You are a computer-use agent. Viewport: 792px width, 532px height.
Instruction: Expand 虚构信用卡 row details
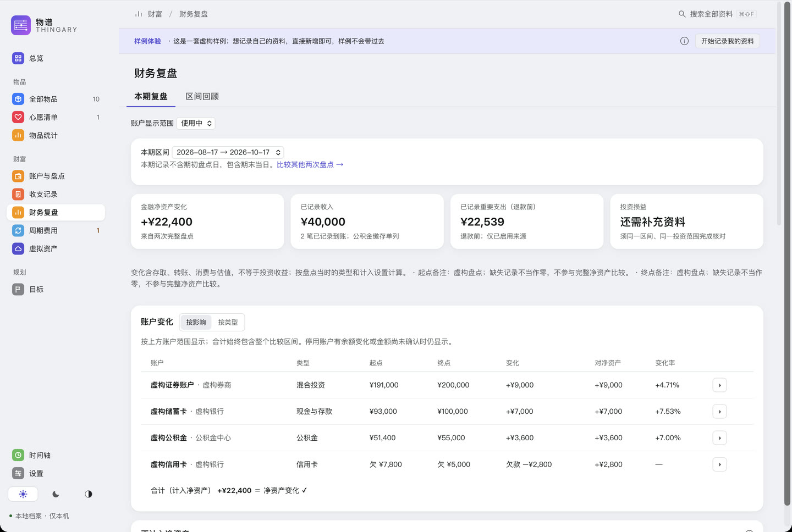719,464
